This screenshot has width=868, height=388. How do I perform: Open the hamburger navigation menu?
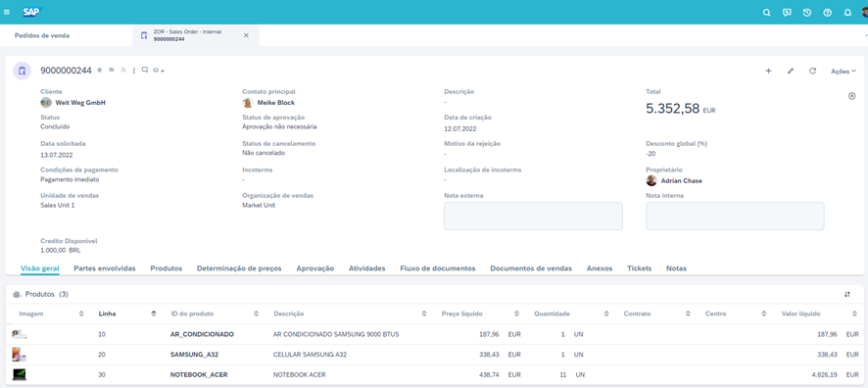[x=7, y=12]
